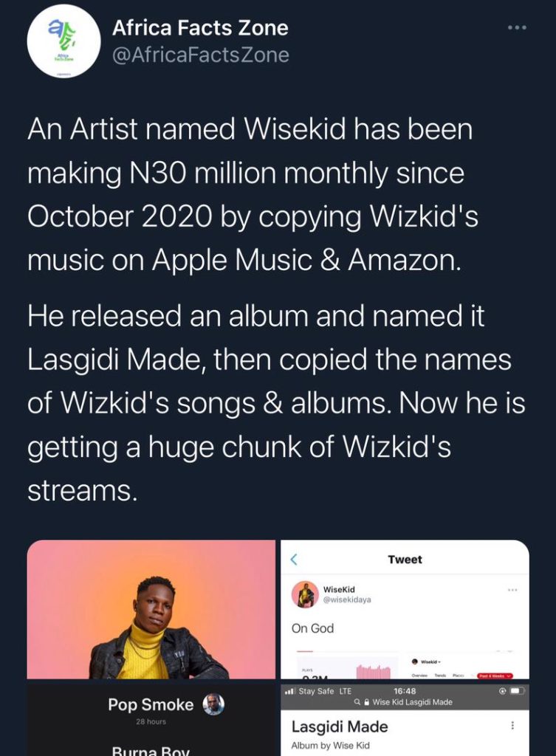Tap Pop Smoke's small profile avatar
Image resolution: width=556 pixels, height=756 pixels.
pos(213,704)
